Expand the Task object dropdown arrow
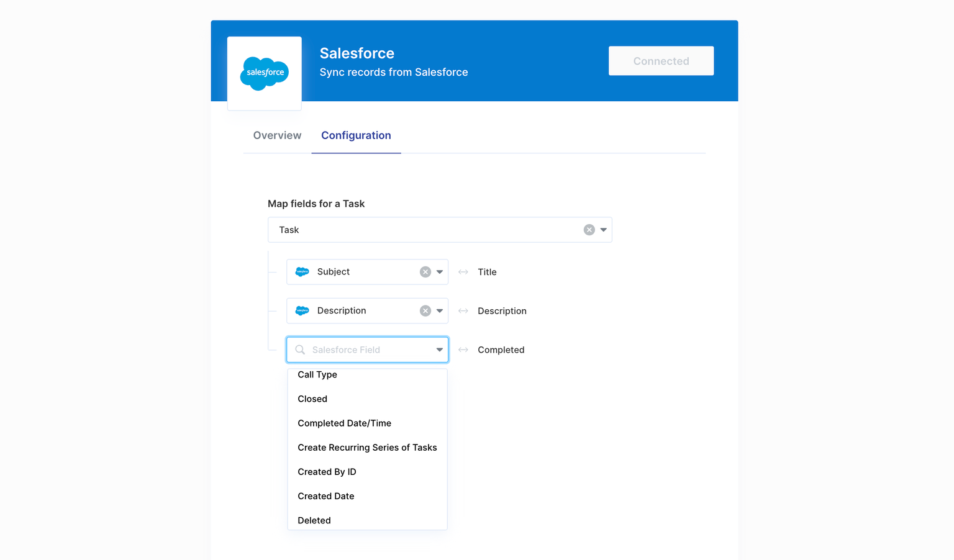Screen dimensions: 954x560 604,230
